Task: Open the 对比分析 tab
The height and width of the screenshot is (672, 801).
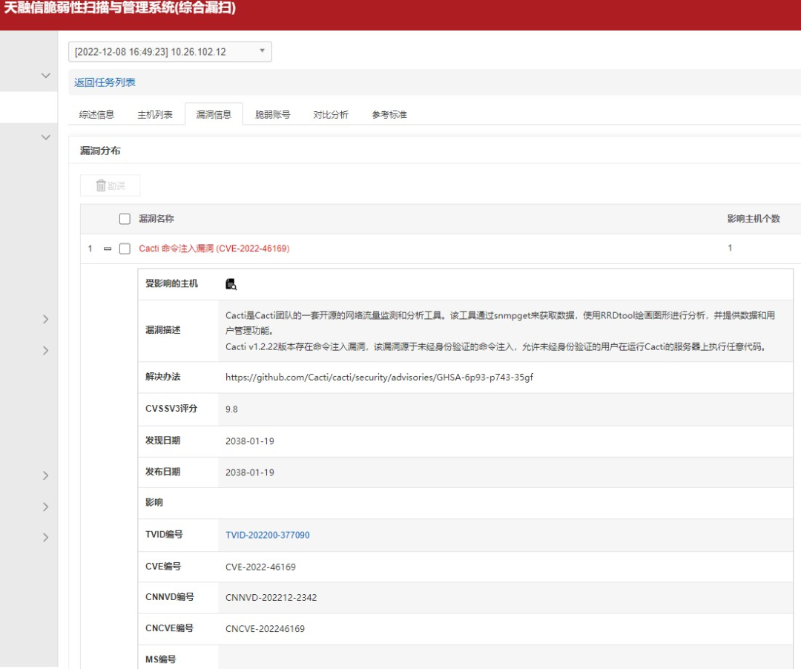Action: [331, 114]
